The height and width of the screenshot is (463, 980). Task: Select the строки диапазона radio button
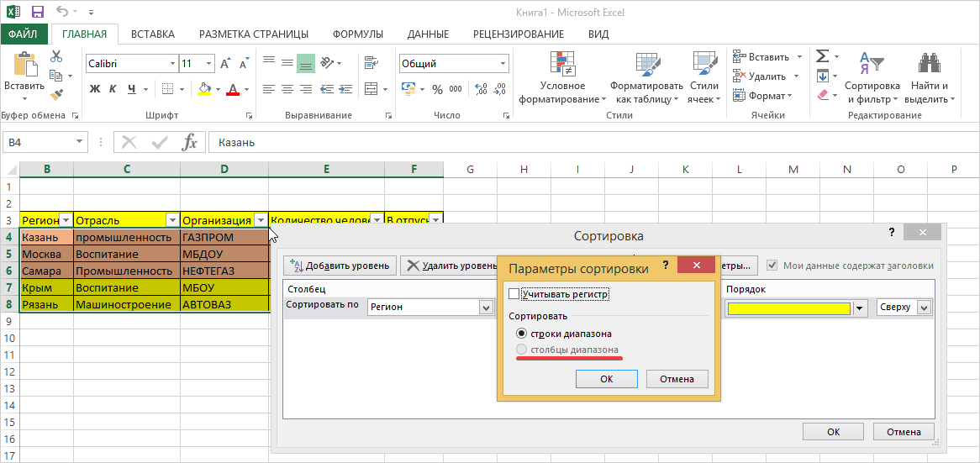[x=521, y=334]
